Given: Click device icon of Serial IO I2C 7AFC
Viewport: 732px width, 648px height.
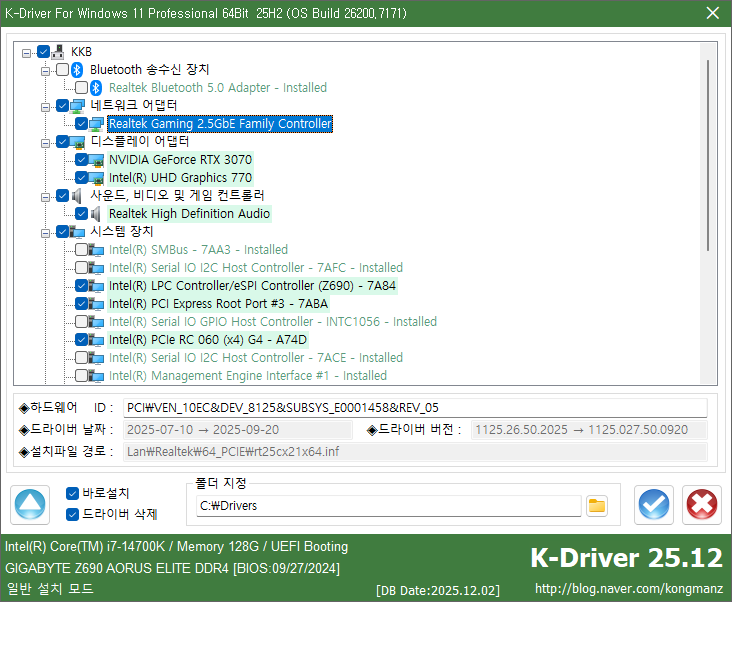Looking at the screenshot, I should (x=96, y=268).
